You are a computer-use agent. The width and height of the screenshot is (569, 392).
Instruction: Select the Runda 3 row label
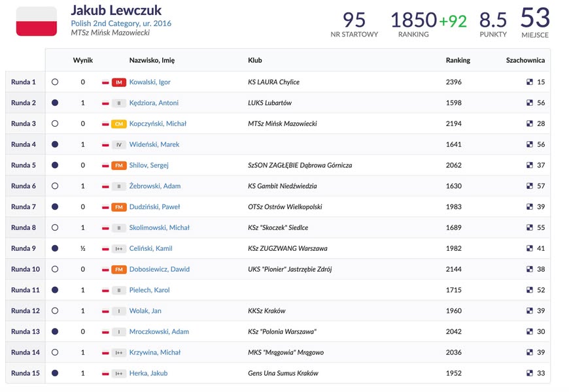24,123
